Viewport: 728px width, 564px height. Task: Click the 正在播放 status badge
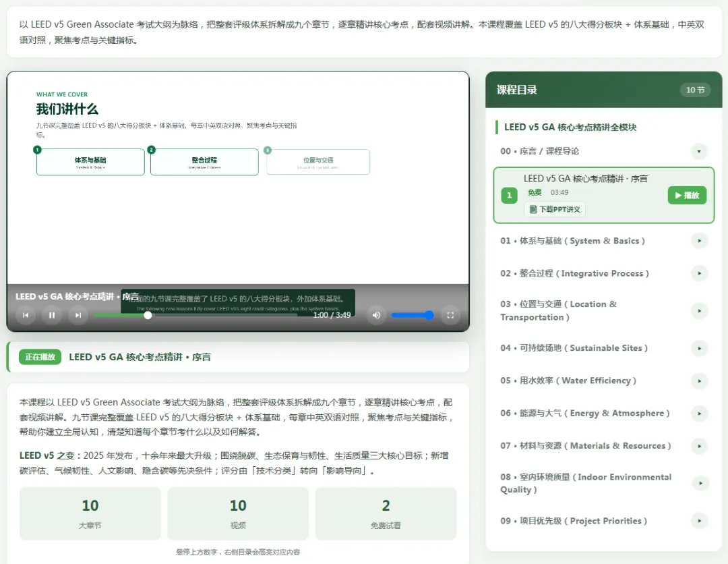pyautogui.click(x=40, y=357)
